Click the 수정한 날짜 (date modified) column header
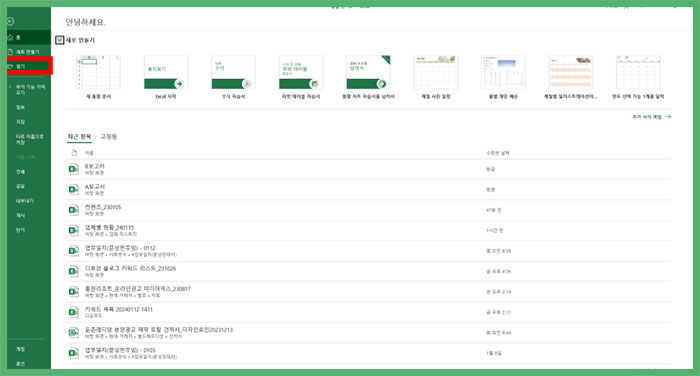This screenshot has height=376, width=700. 498,153
